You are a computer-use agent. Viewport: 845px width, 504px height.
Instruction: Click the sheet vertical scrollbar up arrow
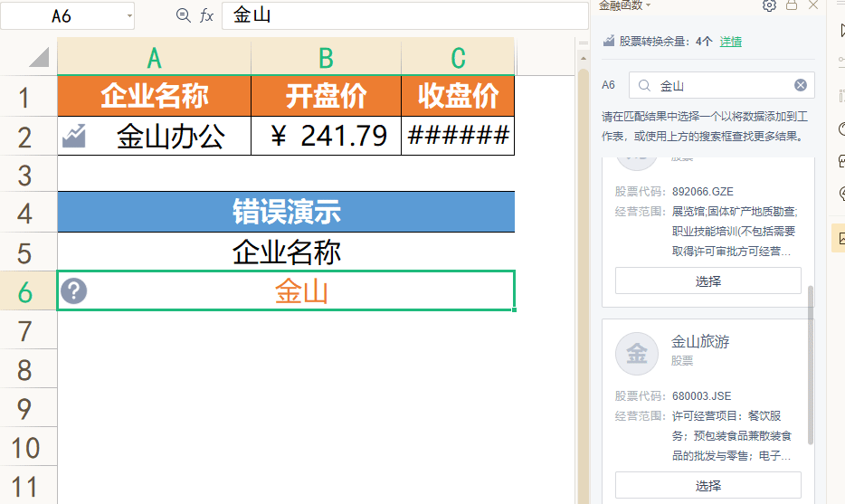point(584,58)
